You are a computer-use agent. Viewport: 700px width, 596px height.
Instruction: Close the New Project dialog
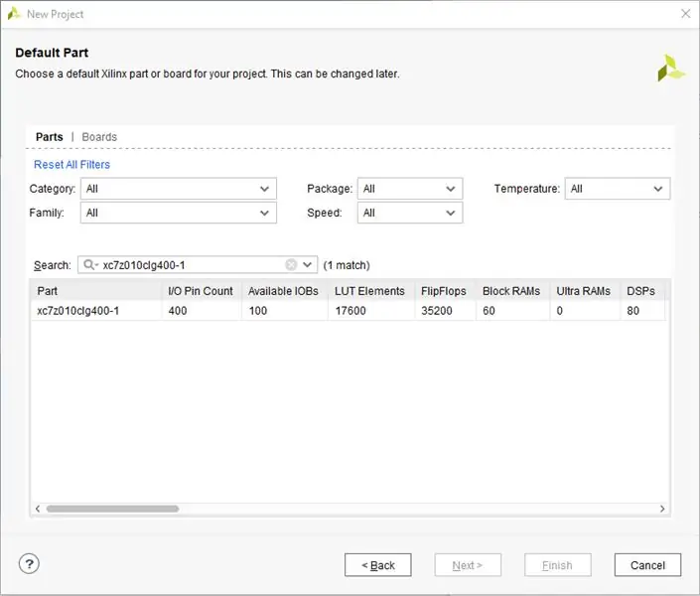pyautogui.click(x=686, y=14)
